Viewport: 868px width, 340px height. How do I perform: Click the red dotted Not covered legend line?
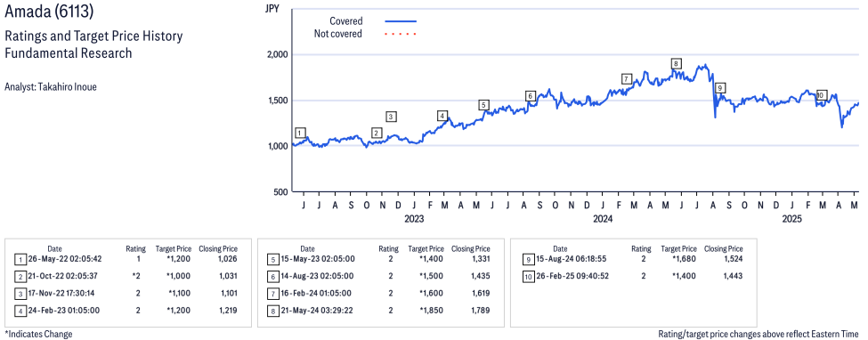401,34
